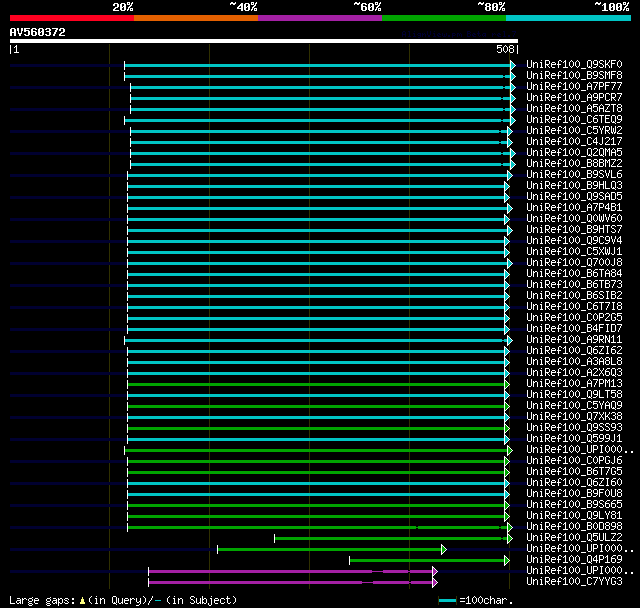The image size is (640, 608).
Task: Open the UniRef100_Q9SKF0 hit label
Action: [574, 65]
